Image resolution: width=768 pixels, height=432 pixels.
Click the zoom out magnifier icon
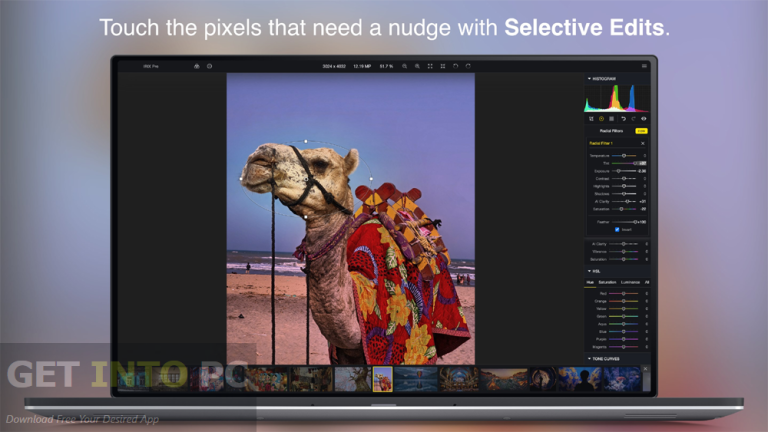(x=416, y=66)
